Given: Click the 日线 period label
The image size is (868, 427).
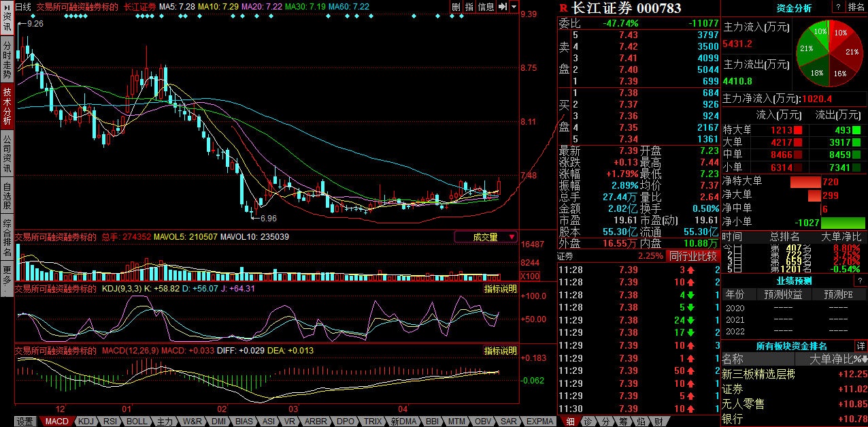Looking at the screenshot, I should coord(24,7).
